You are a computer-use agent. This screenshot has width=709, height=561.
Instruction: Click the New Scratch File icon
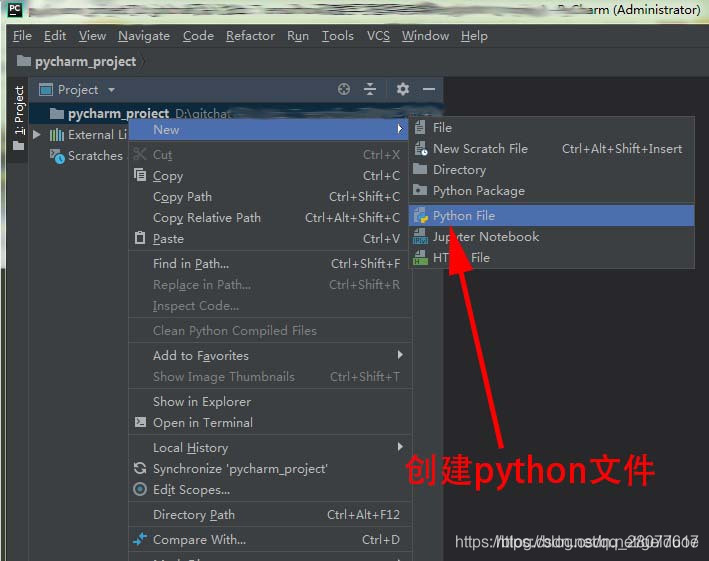(x=421, y=148)
